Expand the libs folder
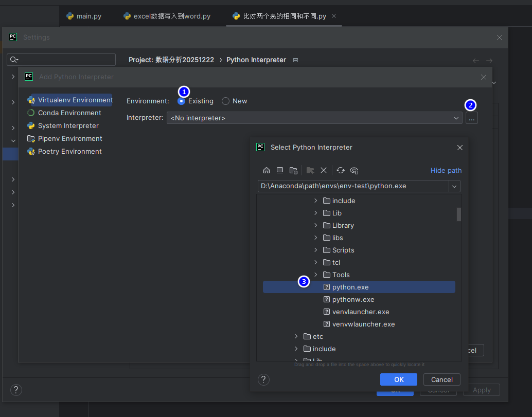This screenshot has height=417, width=532. tap(315, 238)
